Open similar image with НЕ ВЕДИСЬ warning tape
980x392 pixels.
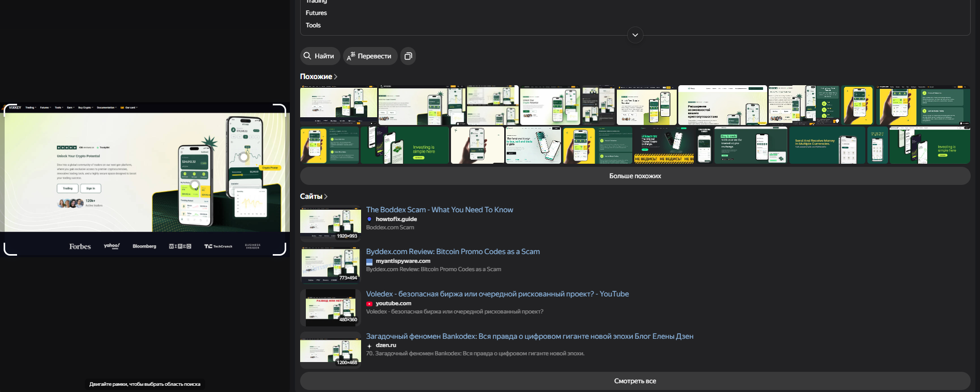pos(664,145)
